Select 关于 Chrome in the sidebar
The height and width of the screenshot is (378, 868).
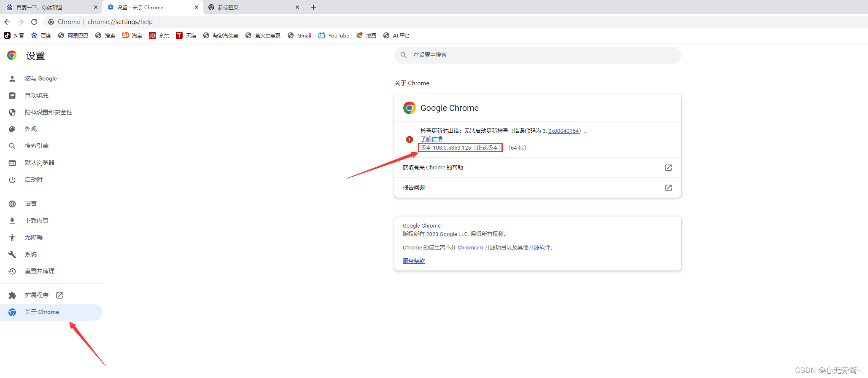[x=51, y=312]
